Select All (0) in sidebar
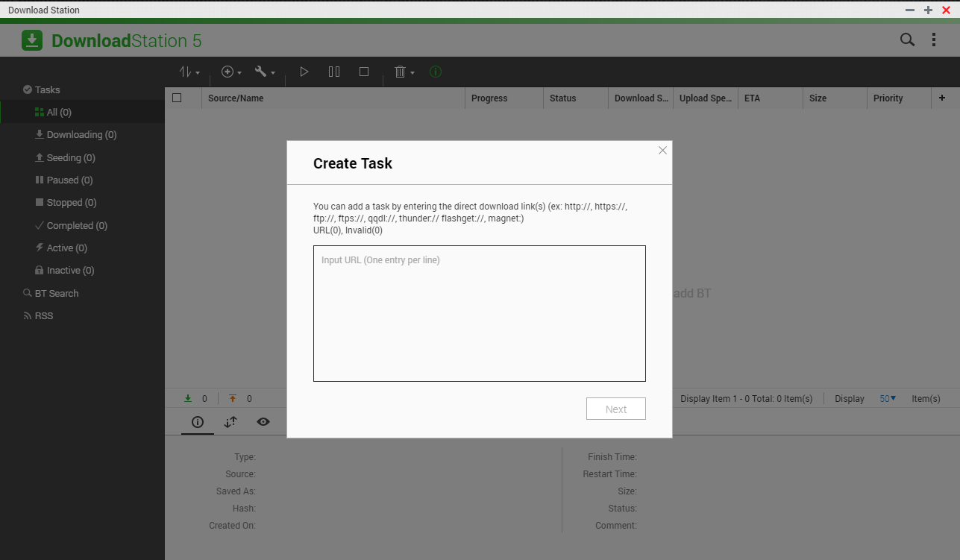Screen dimensions: 960x560 [82, 113]
